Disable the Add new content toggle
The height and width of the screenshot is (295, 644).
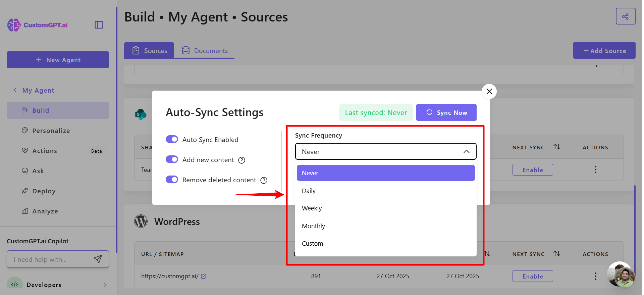[172, 159]
